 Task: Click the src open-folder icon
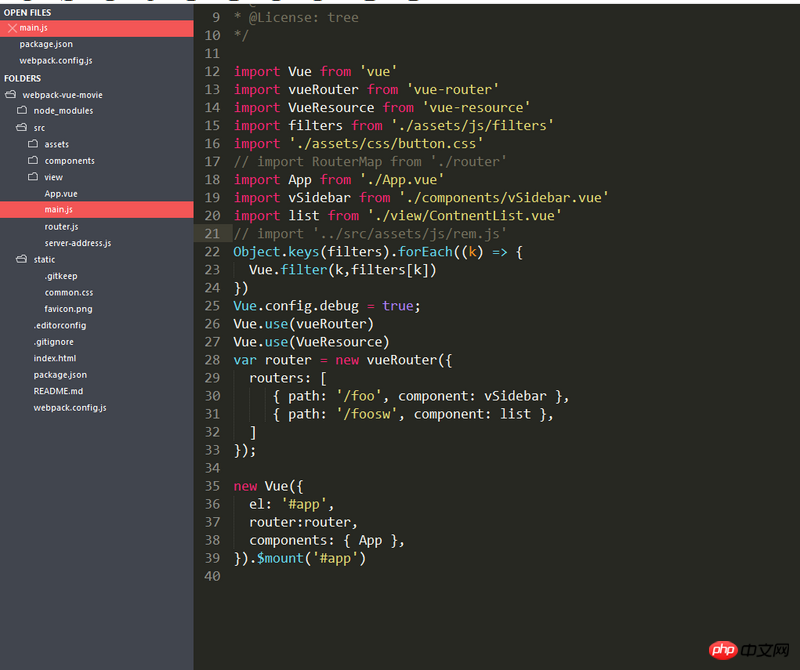[x=22, y=128]
